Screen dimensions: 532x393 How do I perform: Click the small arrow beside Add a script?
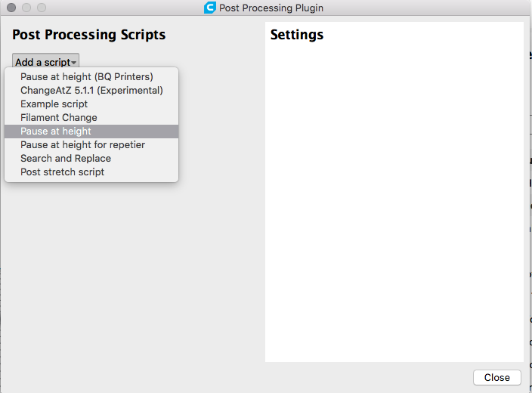[x=73, y=63]
